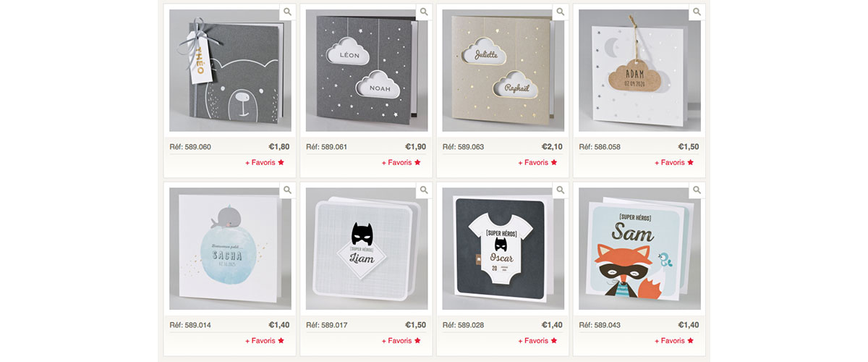The width and height of the screenshot is (868, 362).
Task: Mark Réf 589.017 as Favoris
Action: [401, 341]
